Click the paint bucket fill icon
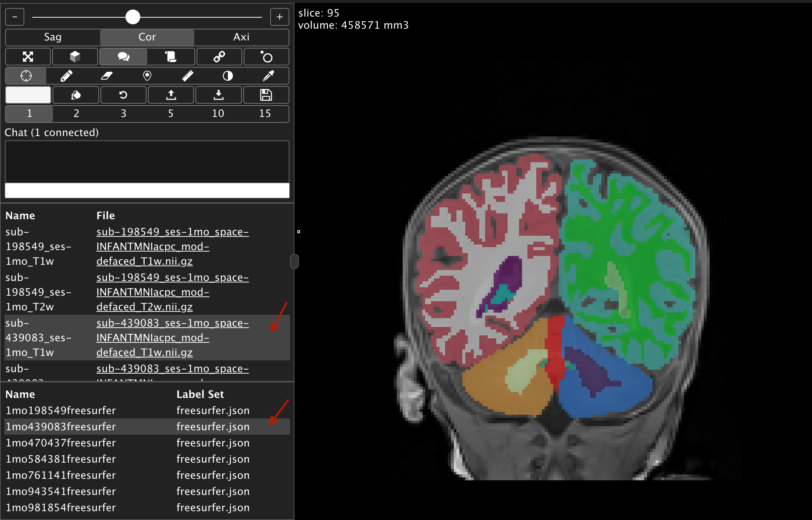The height and width of the screenshot is (520, 812). coord(76,95)
